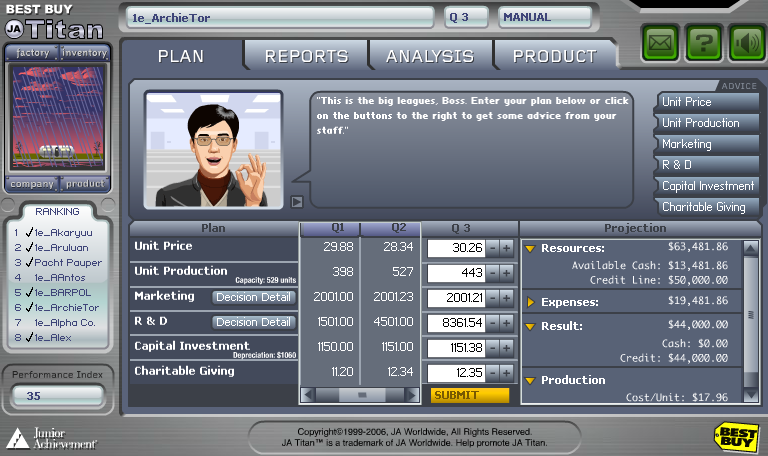The width and height of the screenshot is (768, 456).
Task: Increase Capital Investment with plus button
Action: coord(506,348)
